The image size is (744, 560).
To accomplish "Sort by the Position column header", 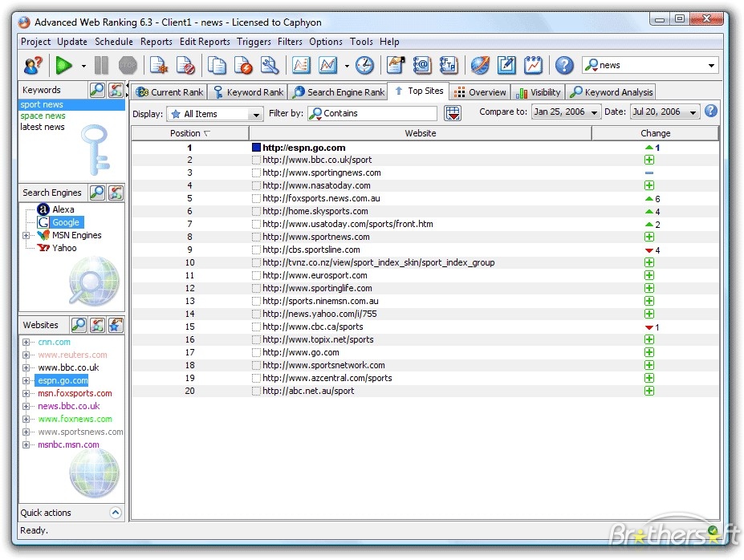I will 189,133.
